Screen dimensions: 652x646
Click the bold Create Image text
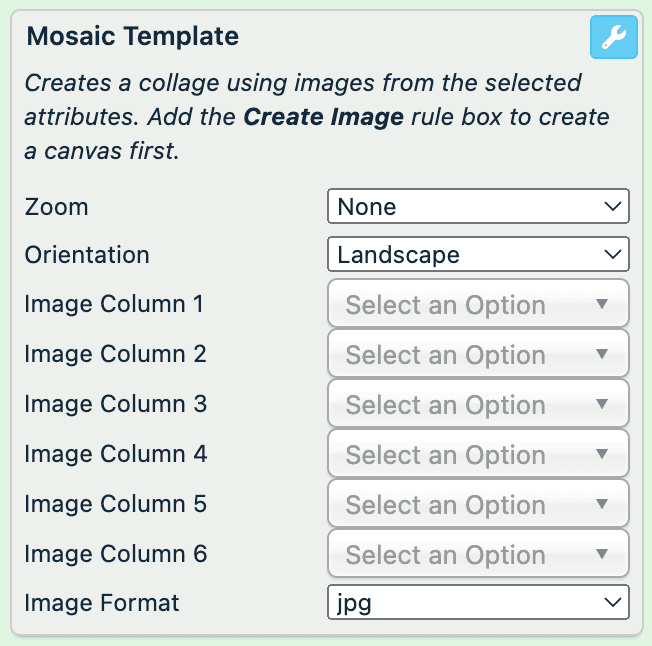tap(323, 118)
